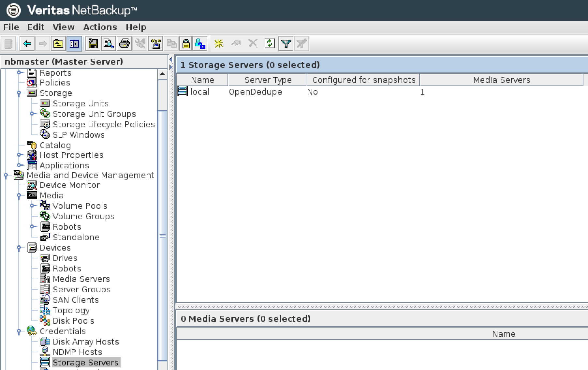Select Media Servers in the tree

coord(81,279)
